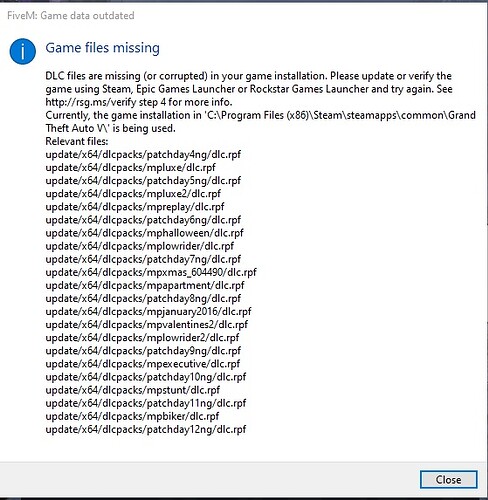Click the mphalloween/dlc.rpf line
This screenshot has width=488, height=500.
pyautogui.click(x=144, y=233)
